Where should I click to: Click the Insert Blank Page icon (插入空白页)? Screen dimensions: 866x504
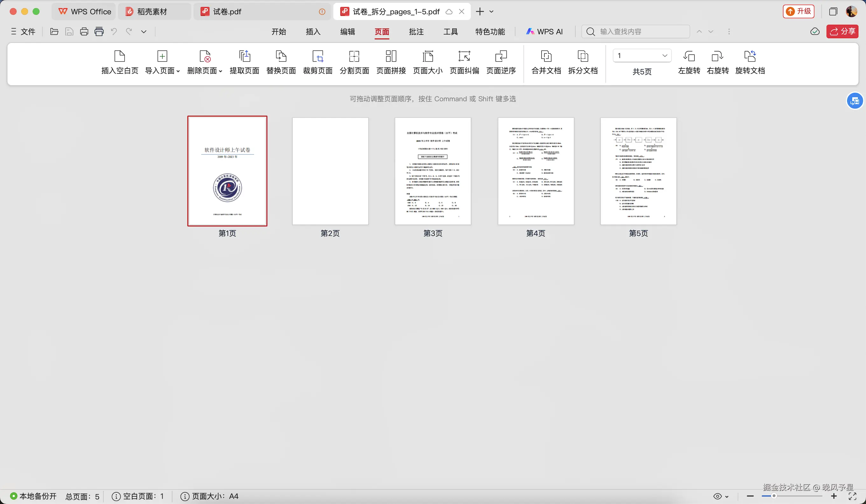pos(120,56)
